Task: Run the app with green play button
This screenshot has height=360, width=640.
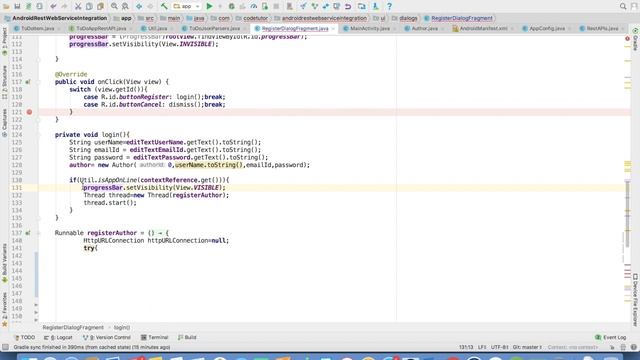Action: tap(209, 7)
